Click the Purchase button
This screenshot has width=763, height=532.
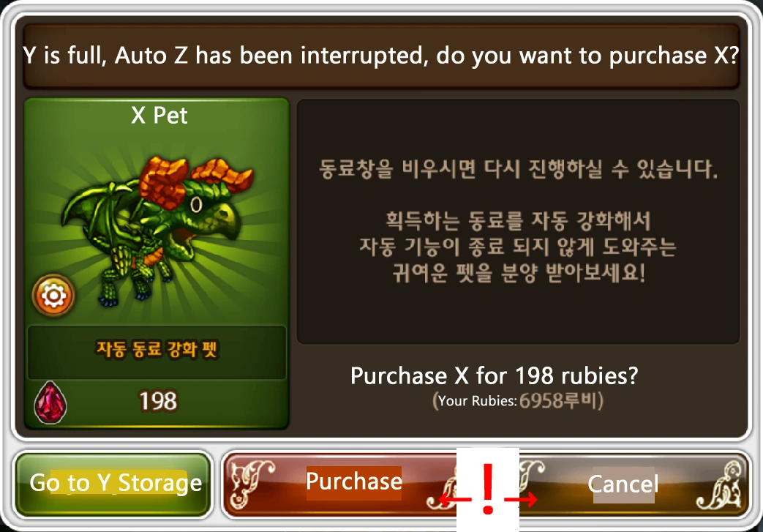[354, 482]
